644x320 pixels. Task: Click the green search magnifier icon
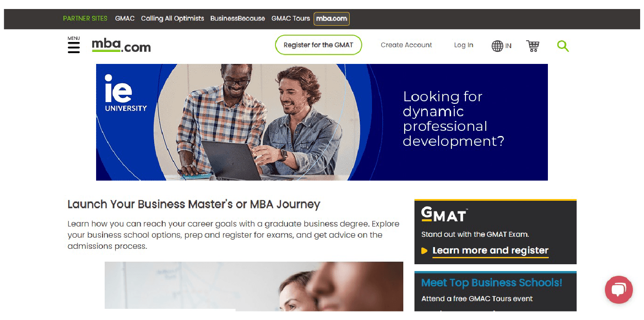(x=563, y=46)
